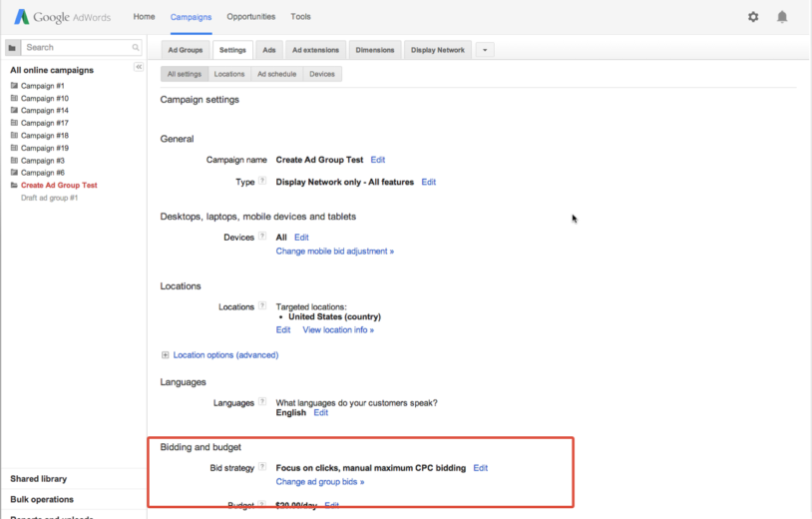Select Campaign #10 in the sidebar
812x519 pixels.
coord(45,98)
